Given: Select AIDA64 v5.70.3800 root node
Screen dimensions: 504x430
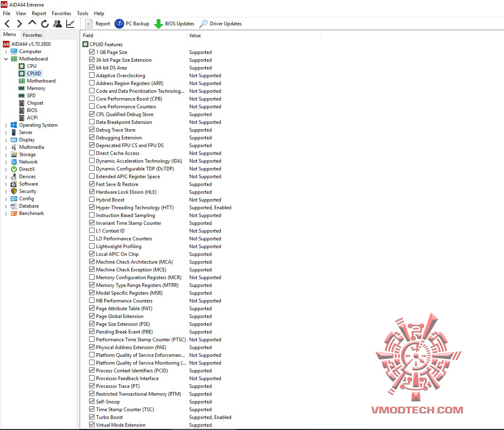Looking at the screenshot, I should (31, 44).
